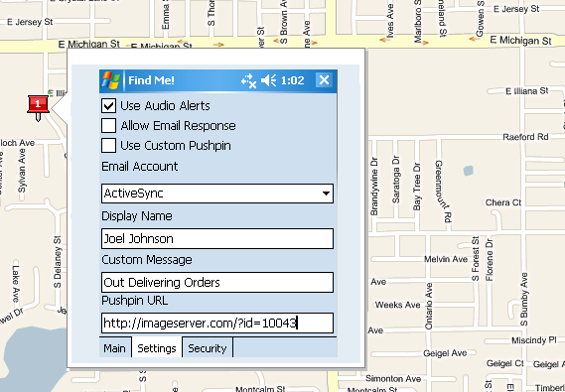Close the Find Me! window
This screenshot has height=392, width=565.
click(324, 80)
